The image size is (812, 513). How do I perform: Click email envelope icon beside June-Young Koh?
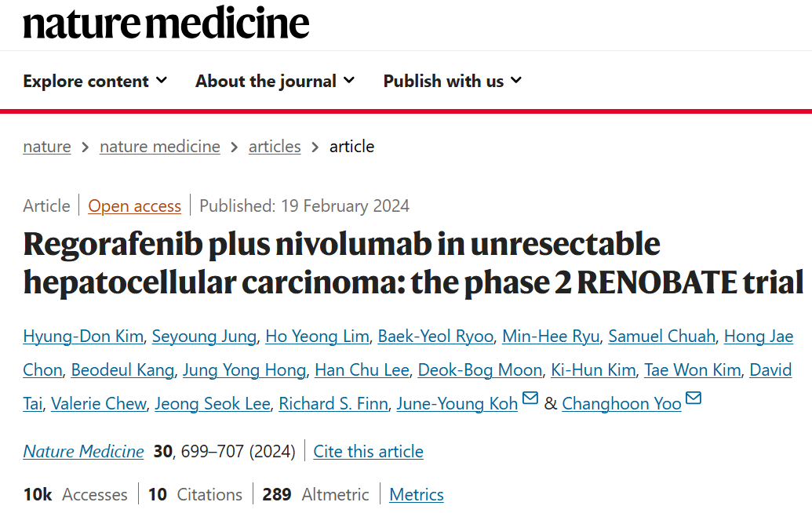pyautogui.click(x=530, y=398)
